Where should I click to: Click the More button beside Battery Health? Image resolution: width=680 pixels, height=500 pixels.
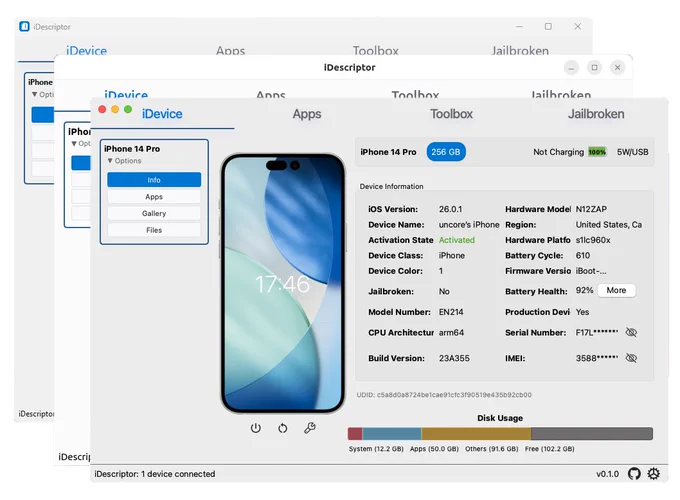click(616, 291)
